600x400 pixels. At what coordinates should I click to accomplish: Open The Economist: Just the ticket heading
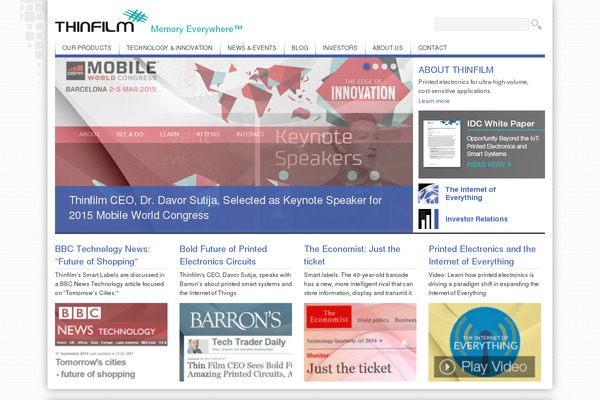click(x=352, y=255)
